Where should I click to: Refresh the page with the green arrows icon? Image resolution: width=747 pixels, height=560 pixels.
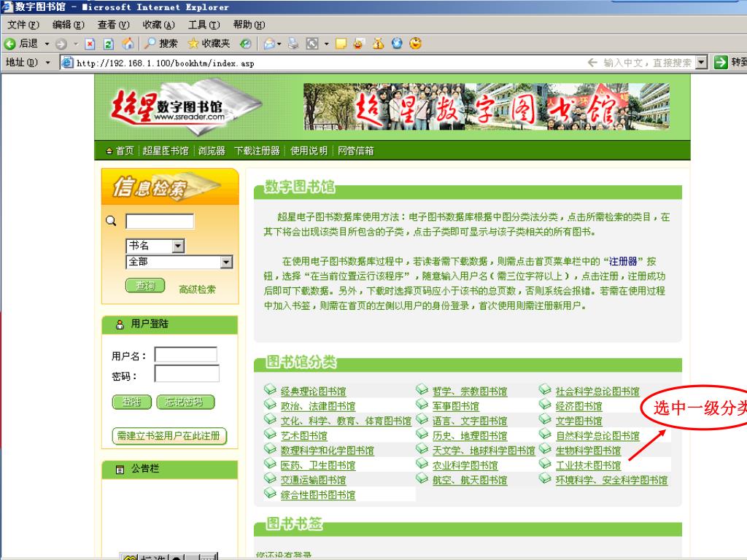click(109, 44)
